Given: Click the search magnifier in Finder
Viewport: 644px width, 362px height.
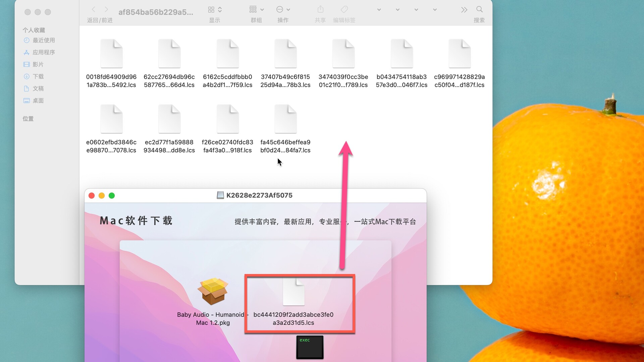Looking at the screenshot, I should (479, 9).
